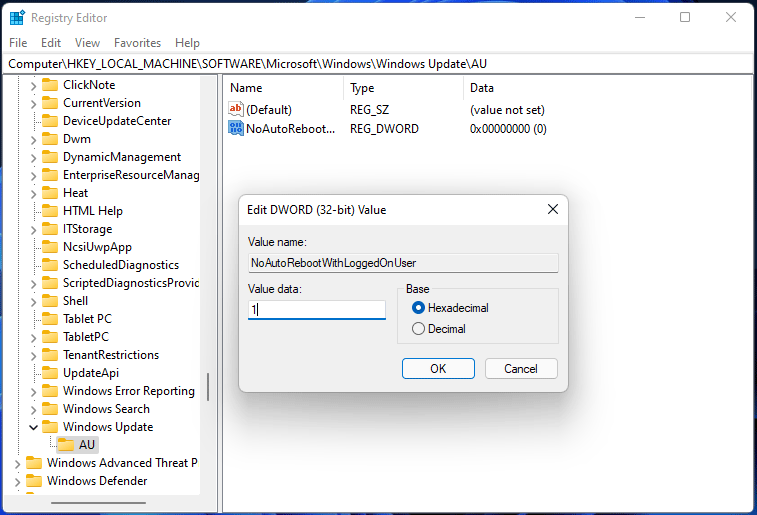Click the NoAutoReboot DWORD value icon
Screen dimensions: 757x515
click(x=236, y=128)
